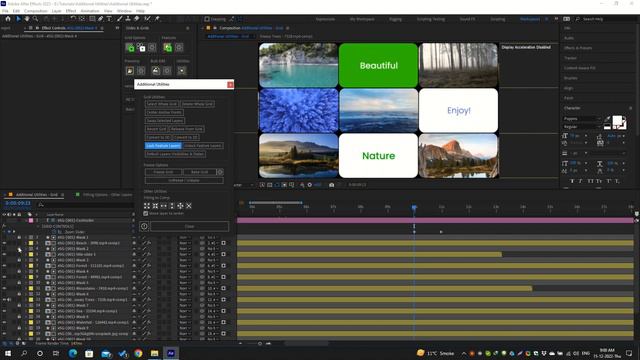Screen dimensions: 640x360
Task: Open blending mode dropdown for layer 3
Action: 184,243
